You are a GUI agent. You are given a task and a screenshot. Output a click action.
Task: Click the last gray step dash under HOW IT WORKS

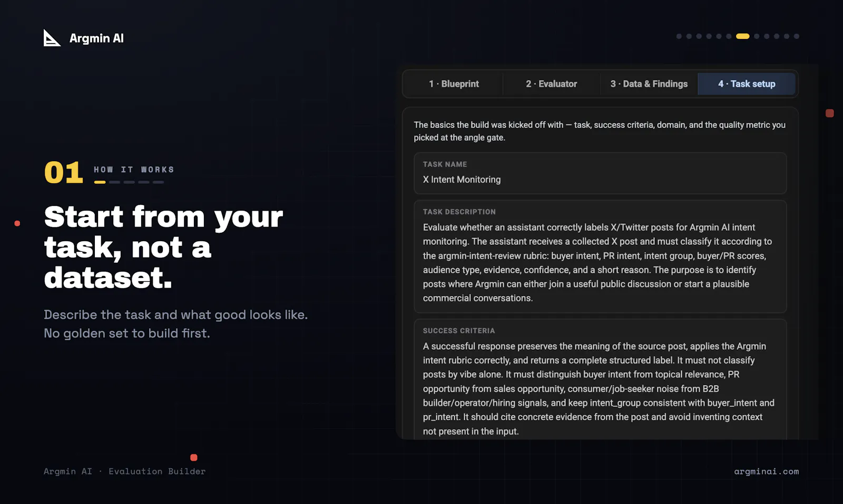tap(158, 182)
